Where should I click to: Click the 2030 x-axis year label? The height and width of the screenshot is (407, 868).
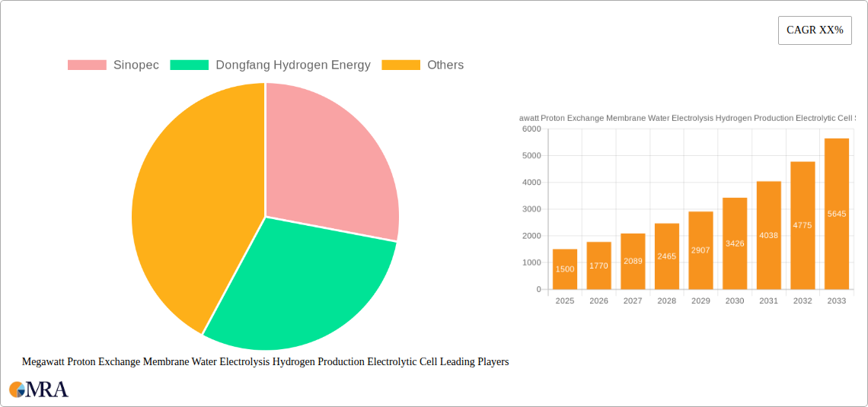point(736,300)
